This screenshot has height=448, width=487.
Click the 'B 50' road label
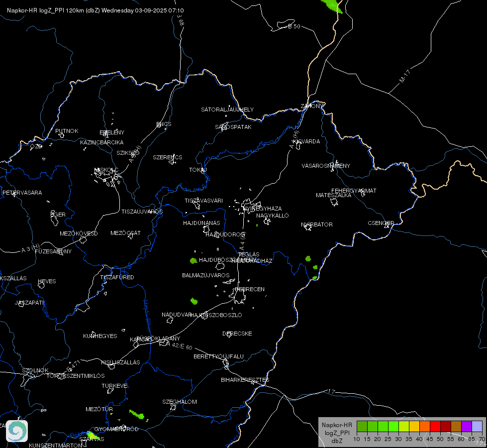point(294,26)
